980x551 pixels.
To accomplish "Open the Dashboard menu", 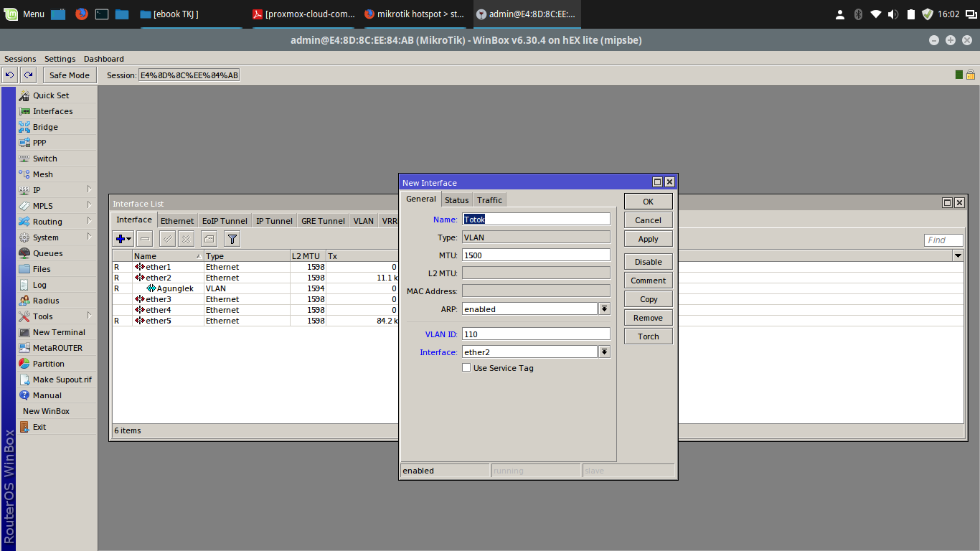I will (x=104, y=59).
